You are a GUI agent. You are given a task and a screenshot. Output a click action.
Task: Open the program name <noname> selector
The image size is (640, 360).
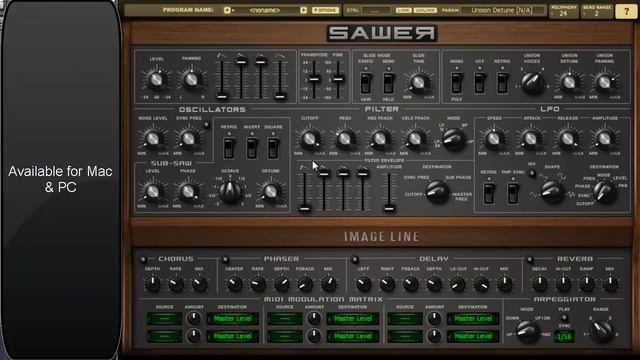pos(265,10)
